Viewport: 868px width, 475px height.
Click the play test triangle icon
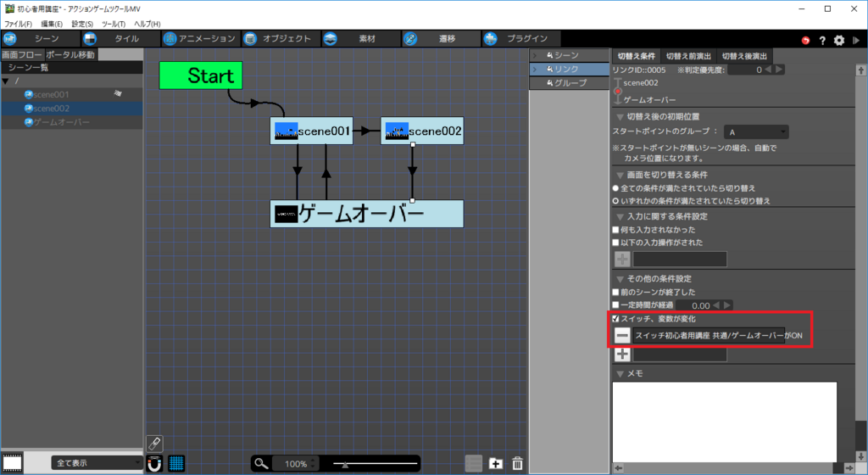(x=856, y=41)
